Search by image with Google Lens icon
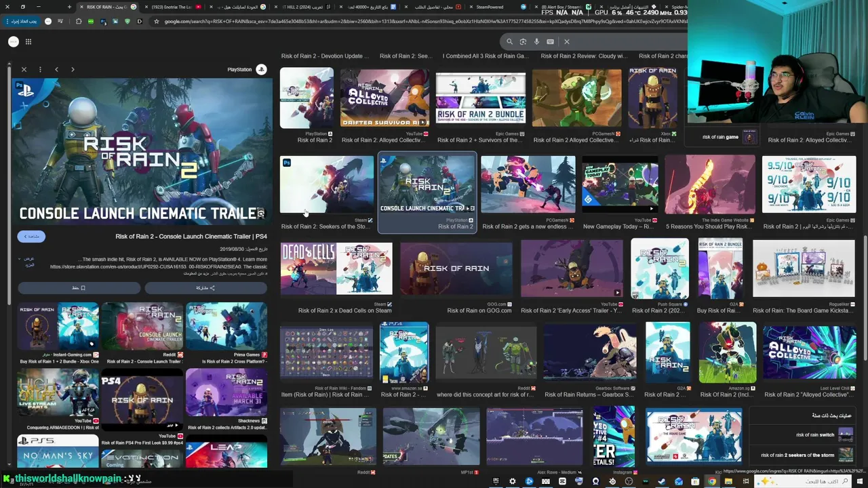The image size is (868, 488). coord(523,41)
